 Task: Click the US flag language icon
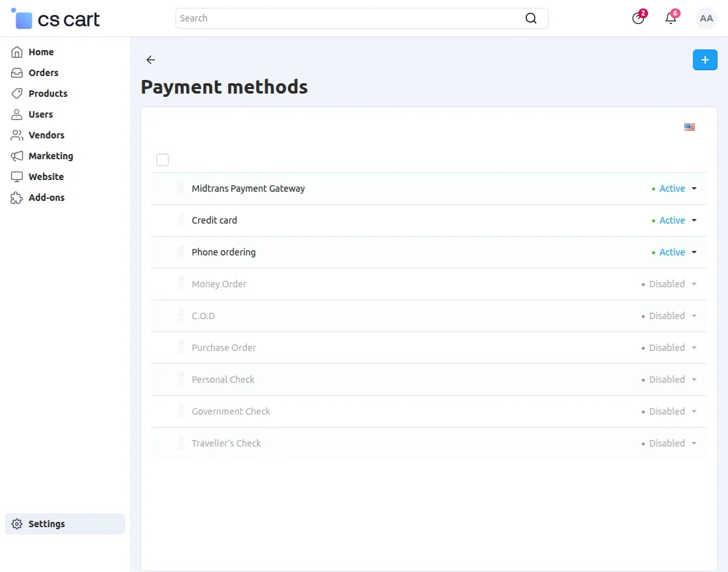690,127
